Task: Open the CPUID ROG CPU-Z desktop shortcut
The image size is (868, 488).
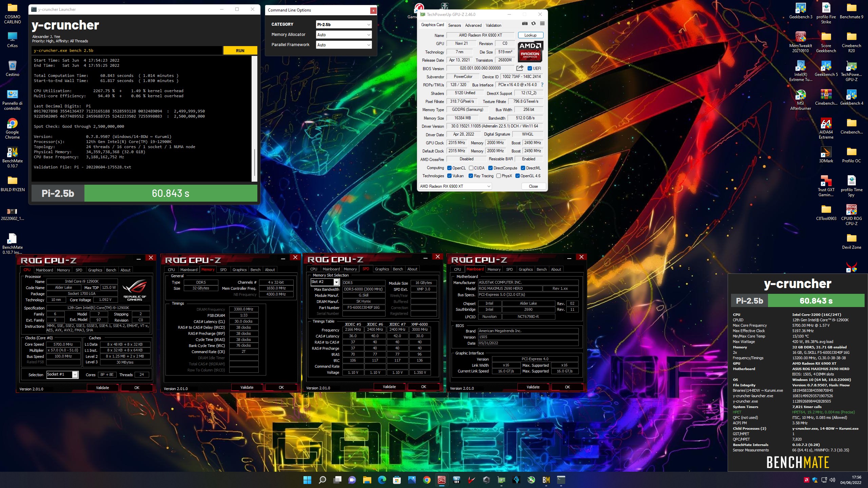Action: 851,215
